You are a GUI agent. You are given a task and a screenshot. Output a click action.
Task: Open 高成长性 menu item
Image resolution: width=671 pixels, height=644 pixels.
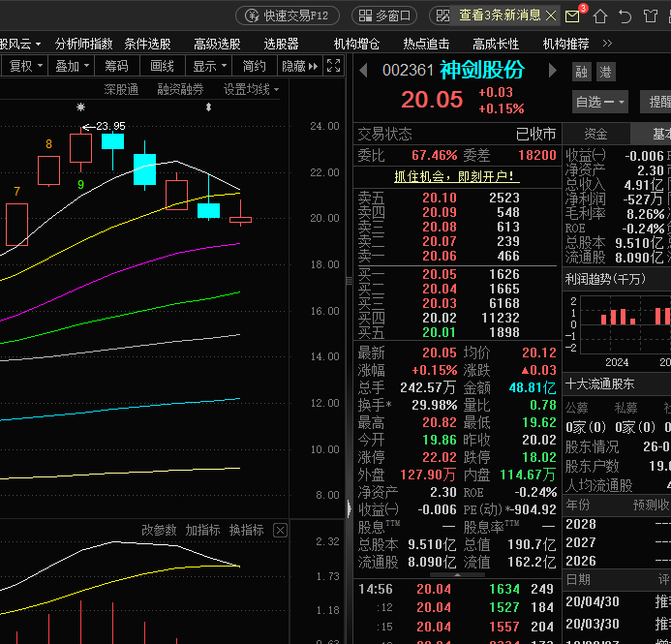(496, 44)
